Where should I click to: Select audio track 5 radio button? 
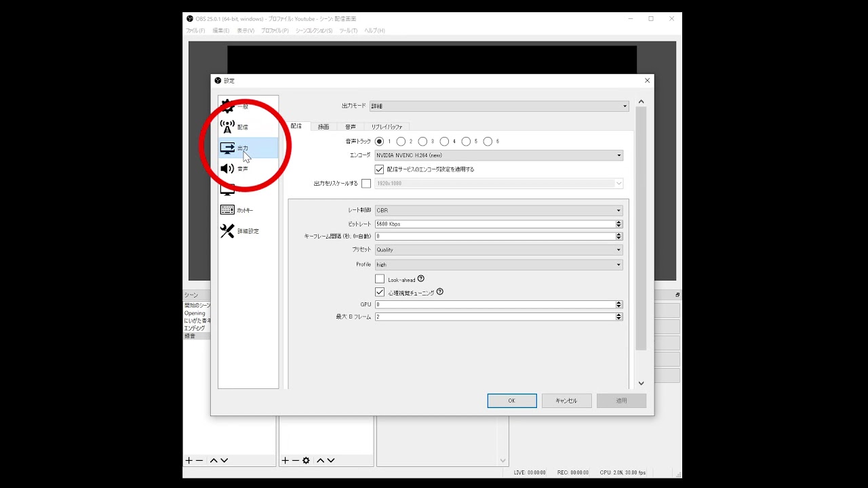point(466,141)
